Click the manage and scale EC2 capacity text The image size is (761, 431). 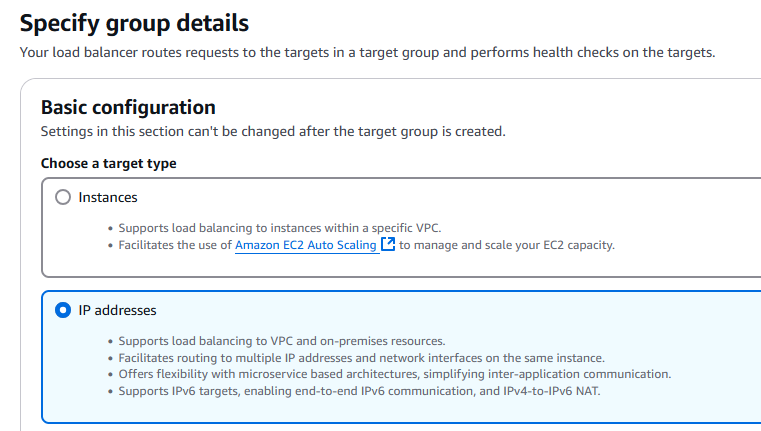tap(507, 245)
